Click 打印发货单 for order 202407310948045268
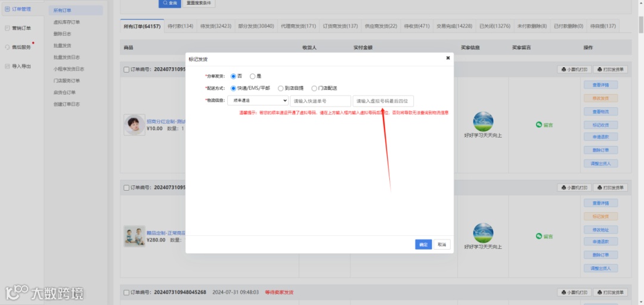The height and width of the screenshot is (305, 644). (611, 292)
